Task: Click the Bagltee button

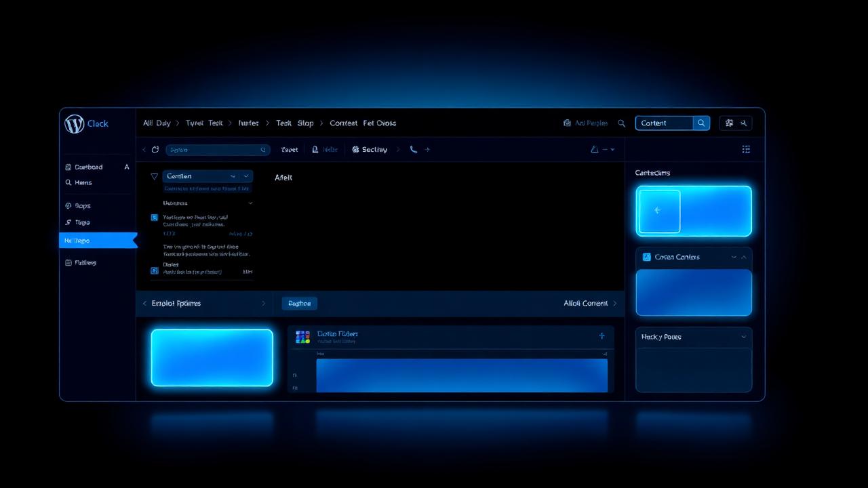Action: coord(300,303)
